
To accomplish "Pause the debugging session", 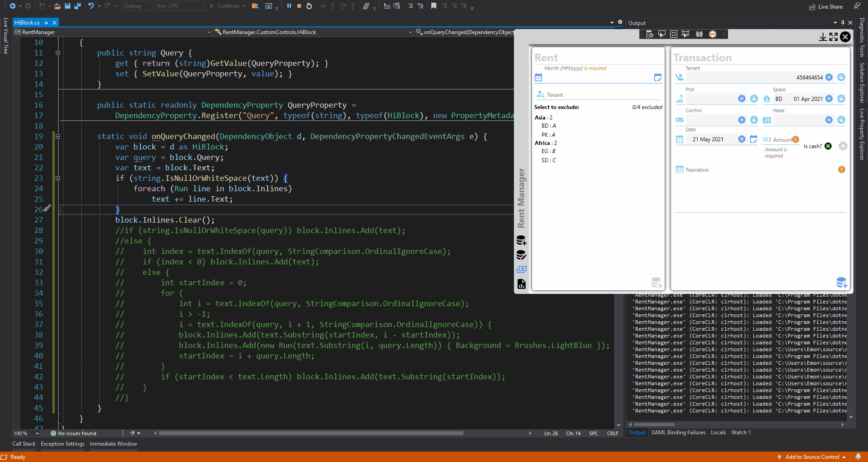I will click(x=289, y=6).
